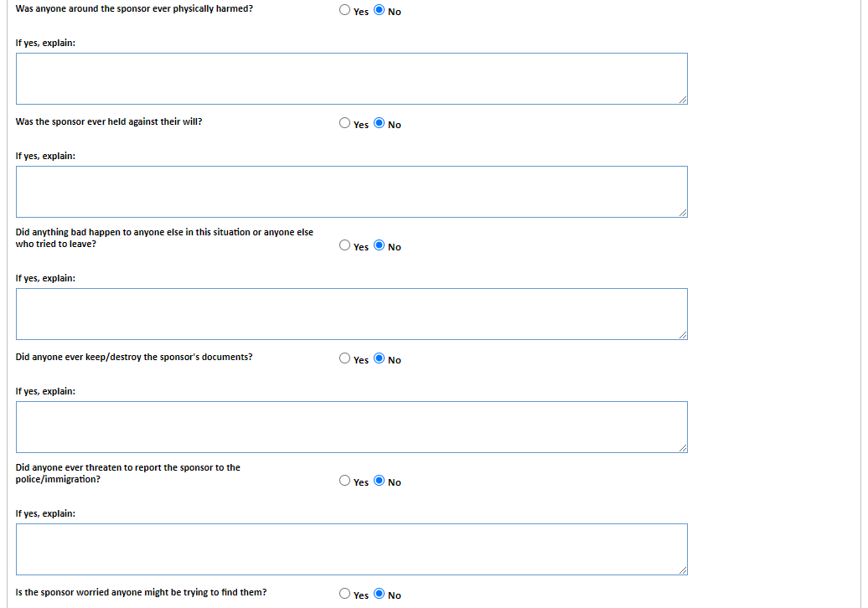Click explanation box under police/immigration threat question
This screenshot has height=608, width=868.
[351, 549]
